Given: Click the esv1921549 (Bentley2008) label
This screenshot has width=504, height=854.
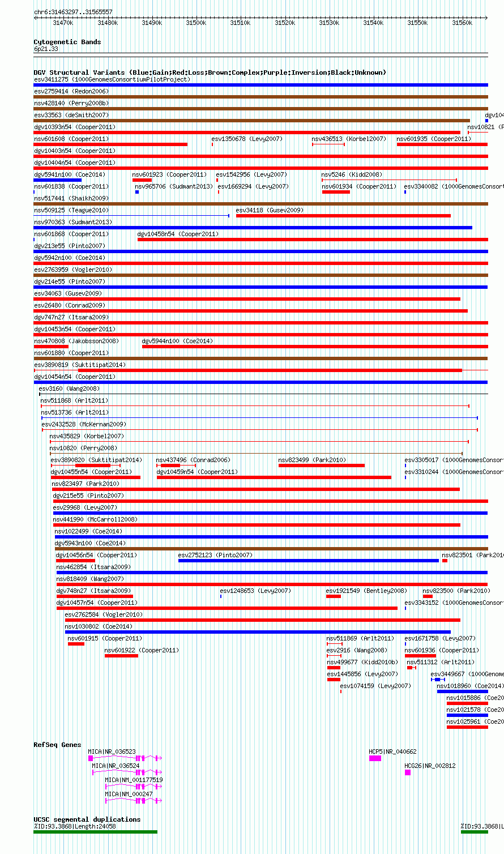Looking at the screenshot, I should tap(366, 591).
